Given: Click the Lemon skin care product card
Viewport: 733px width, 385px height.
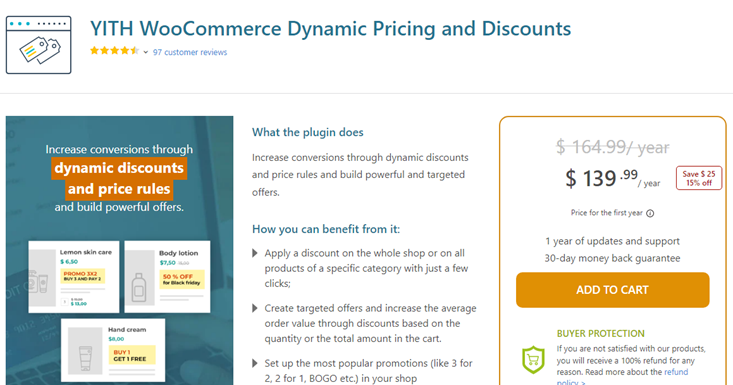Looking at the screenshot, I should click(74, 277).
